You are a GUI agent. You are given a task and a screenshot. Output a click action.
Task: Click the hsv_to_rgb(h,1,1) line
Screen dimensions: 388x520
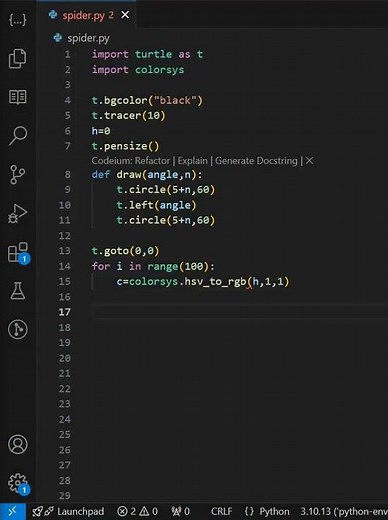click(203, 282)
